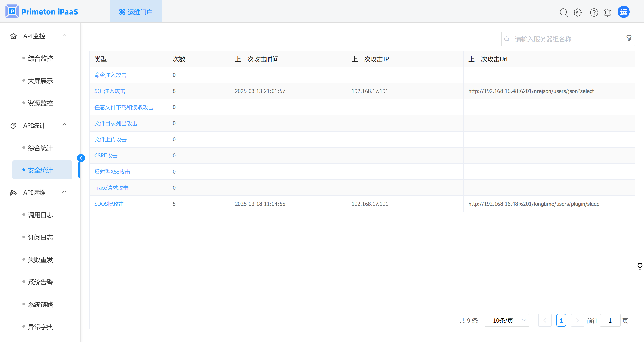Click the Primeton iPaaS logo

pyautogui.click(x=42, y=11)
